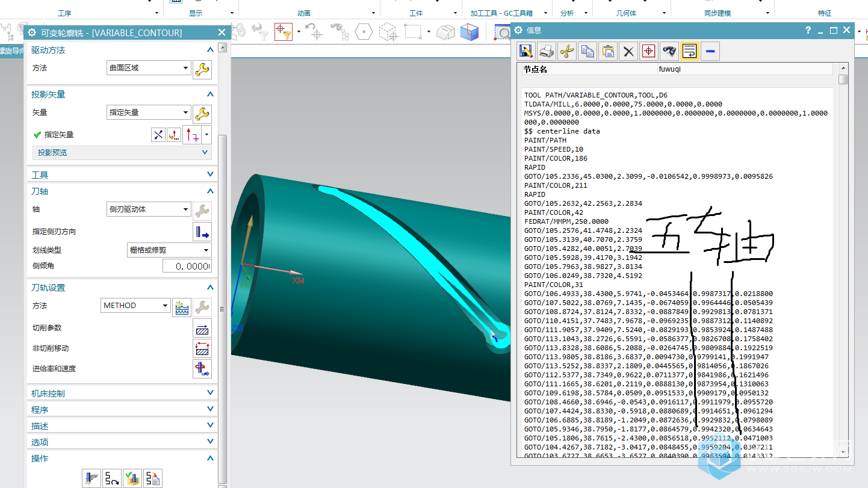This screenshot has height=488, width=868.
Task: Expand the 程序 section
Action: point(210,409)
